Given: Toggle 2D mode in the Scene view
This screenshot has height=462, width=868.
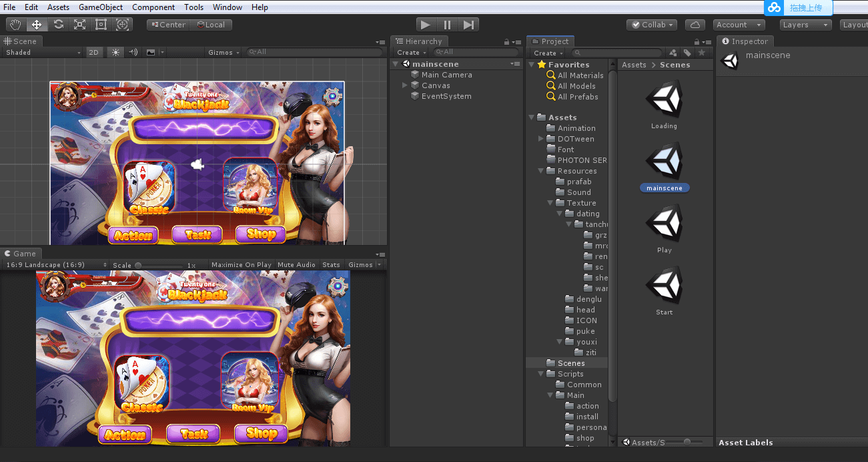Looking at the screenshot, I should coord(94,52).
